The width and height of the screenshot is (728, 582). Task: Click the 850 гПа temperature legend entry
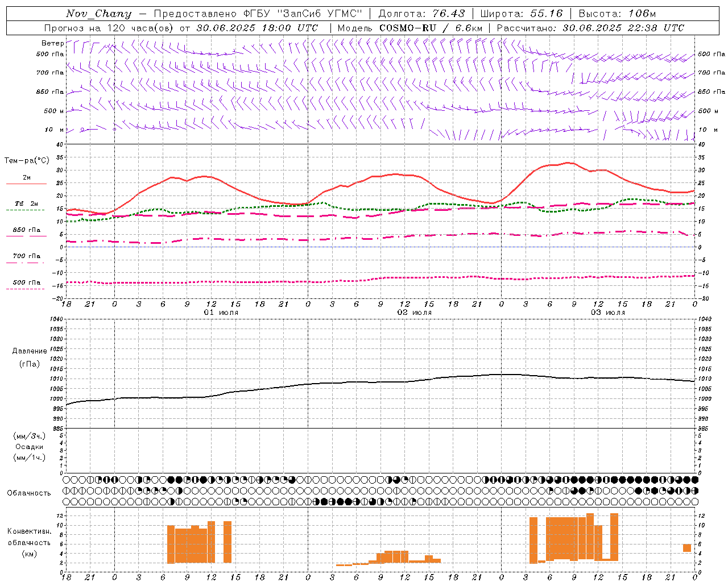pos(27,230)
